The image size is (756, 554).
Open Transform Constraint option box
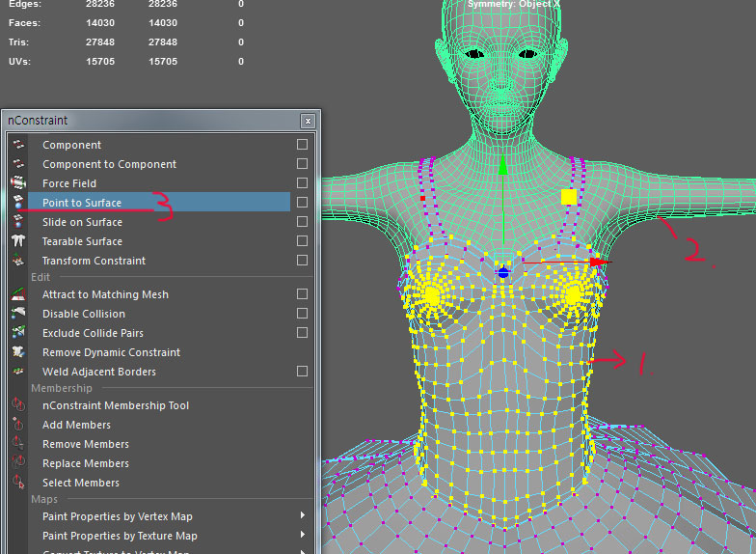point(303,261)
